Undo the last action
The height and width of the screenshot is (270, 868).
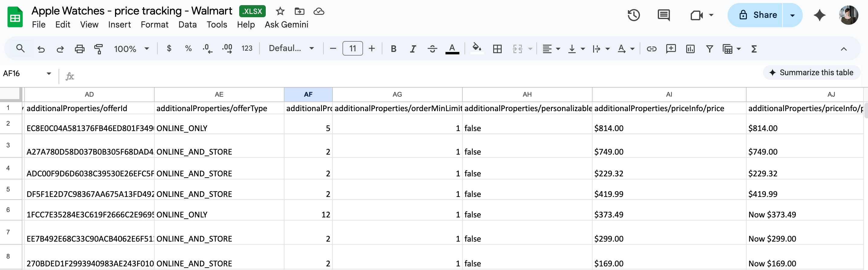(41, 49)
